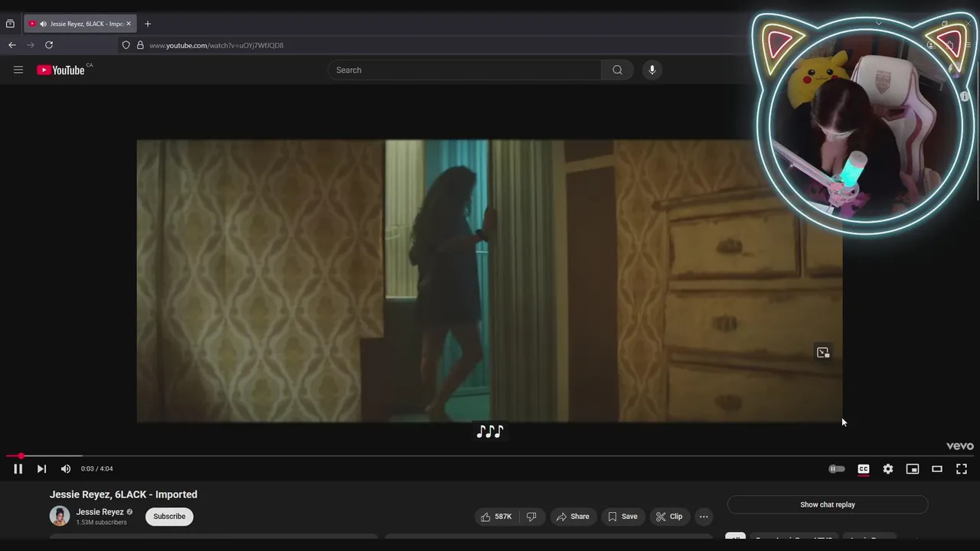Skip to the next video
Image resolution: width=980 pixels, height=551 pixels.
(41, 469)
